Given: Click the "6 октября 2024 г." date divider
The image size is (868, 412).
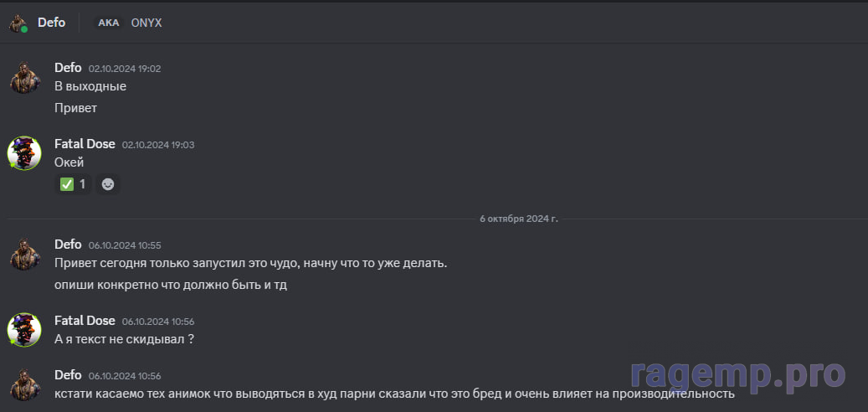Looking at the screenshot, I should [518, 219].
